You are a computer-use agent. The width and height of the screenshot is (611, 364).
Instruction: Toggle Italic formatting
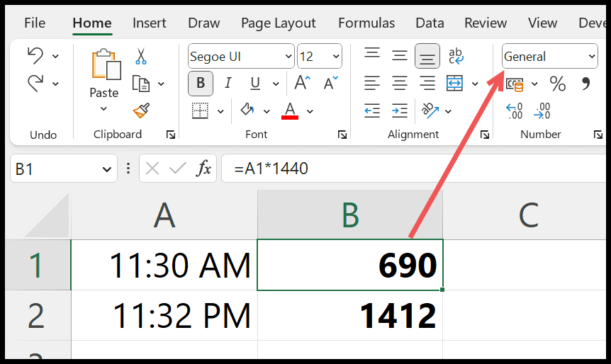click(228, 84)
